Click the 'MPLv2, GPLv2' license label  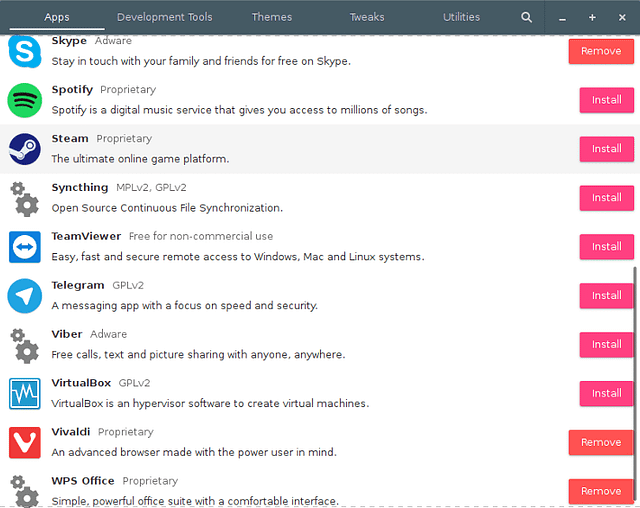coord(151,187)
